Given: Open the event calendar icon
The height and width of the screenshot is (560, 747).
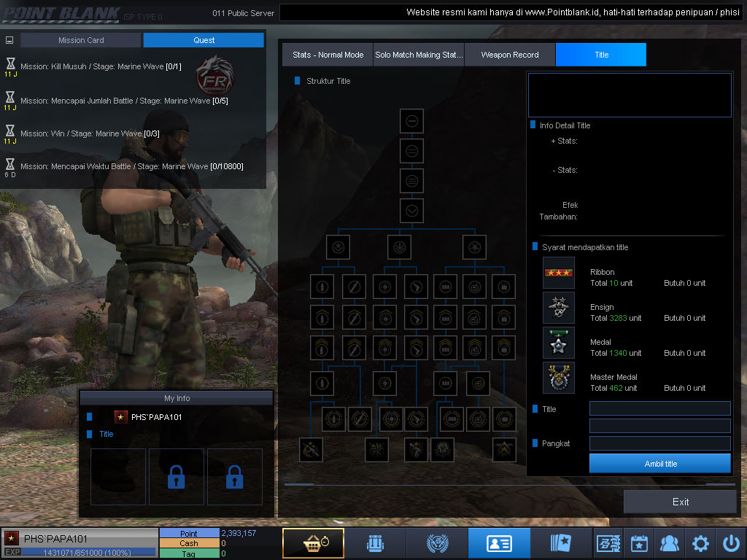Looking at the screenshot, I should [x=639, y=543].
